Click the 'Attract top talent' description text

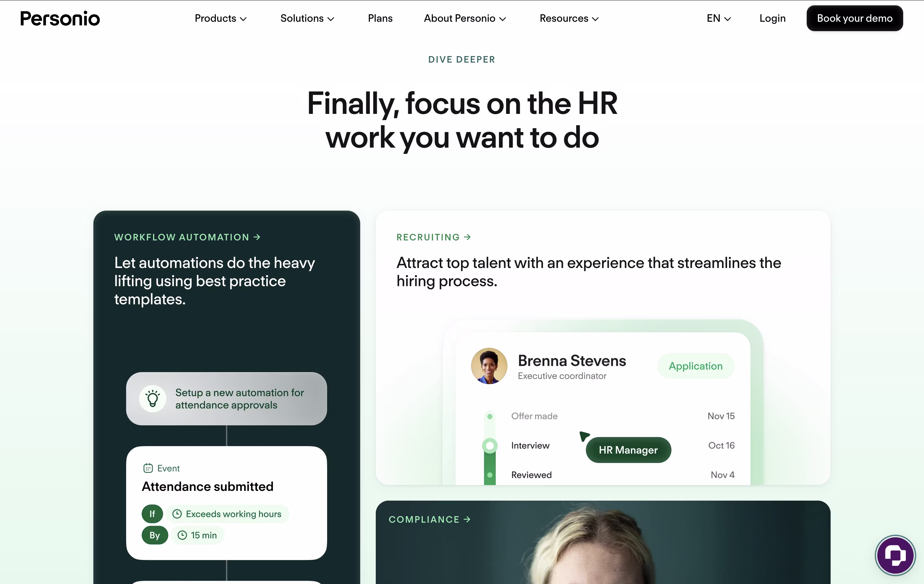pyautogui.click(x=589, y=272)
